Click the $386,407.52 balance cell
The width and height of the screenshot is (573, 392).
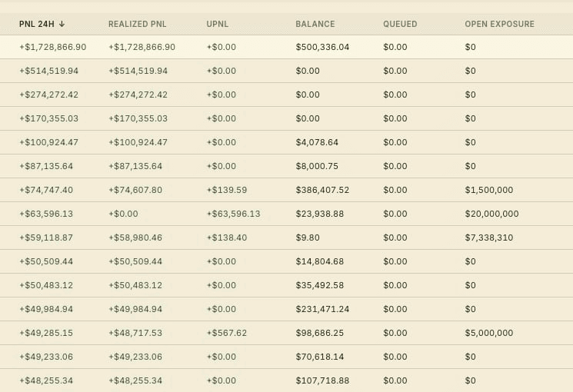(x=322, y=190)
